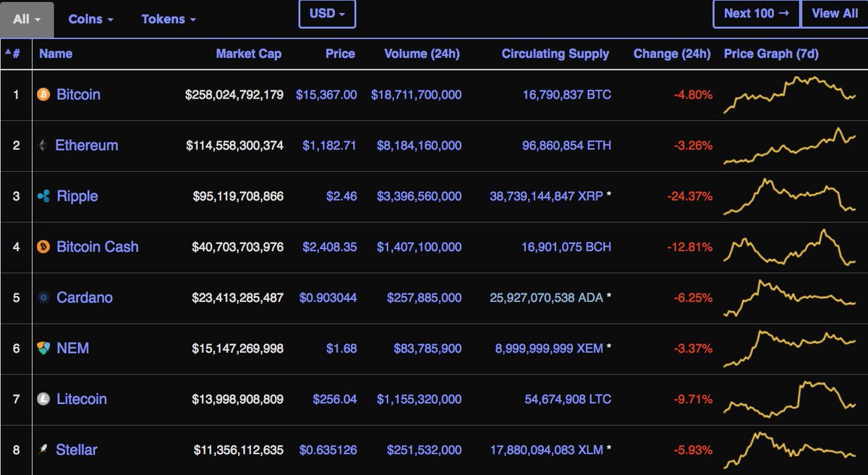Screen dimensions: 868x475
Task: Sort table by the Market Cap header
Action: coord(249,53)
